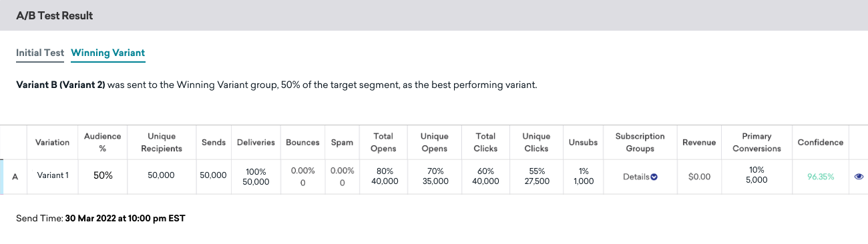
Task: Click the Total Opens column header
Action: [383, 142]
